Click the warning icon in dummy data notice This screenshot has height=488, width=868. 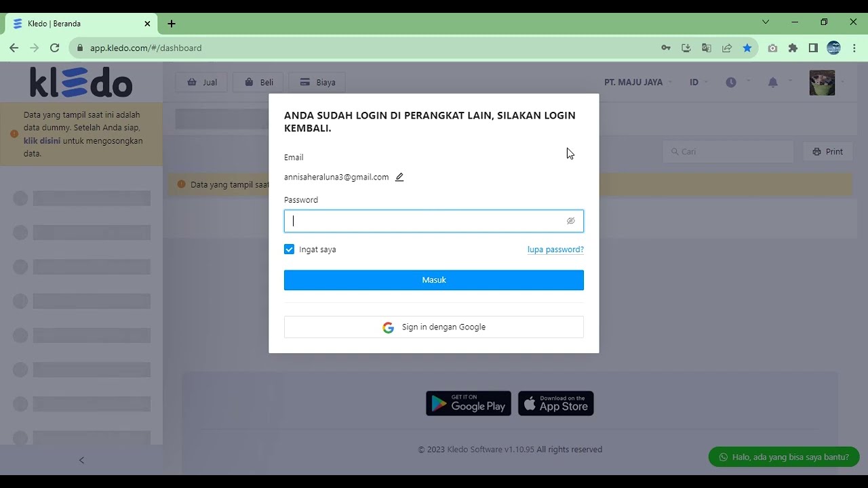pos(14,134)
